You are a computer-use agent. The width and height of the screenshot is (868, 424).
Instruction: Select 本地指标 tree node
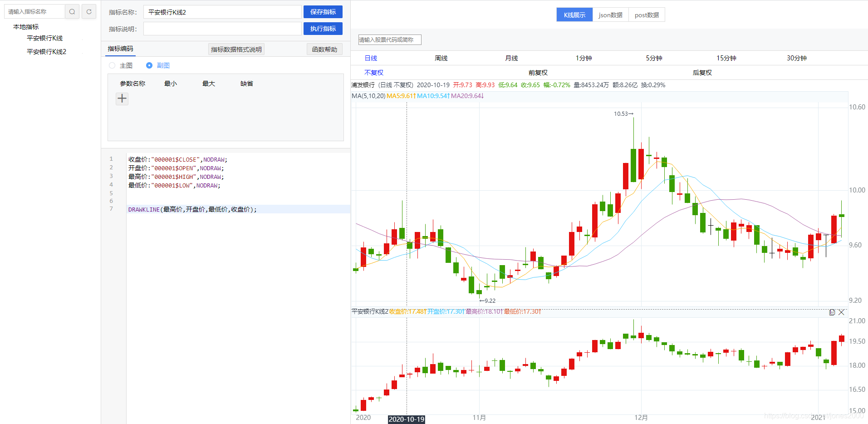click(26, 27)
